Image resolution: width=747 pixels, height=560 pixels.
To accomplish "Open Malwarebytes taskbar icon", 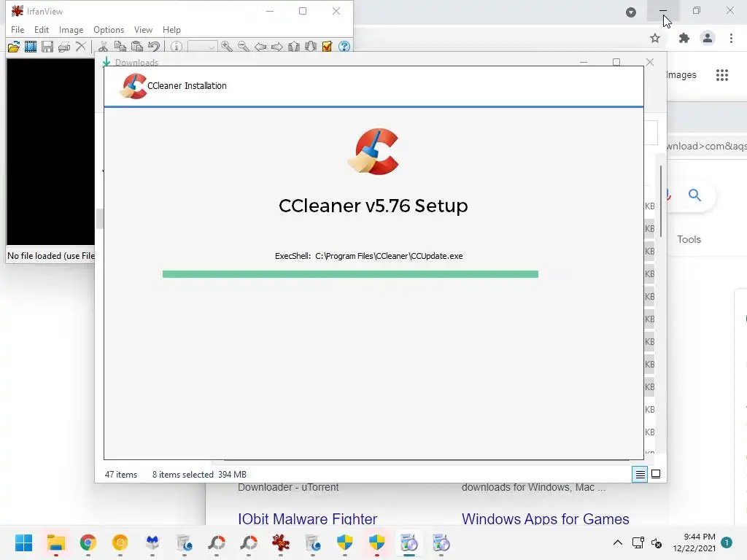I will [x=152, y=542].
